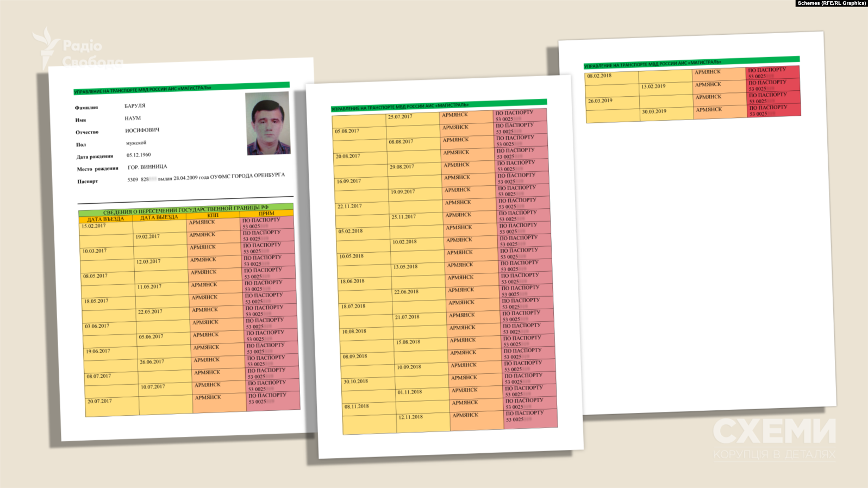Select the surname value БАРУЛЯ
868x488 pixels.
click(135, 106)
